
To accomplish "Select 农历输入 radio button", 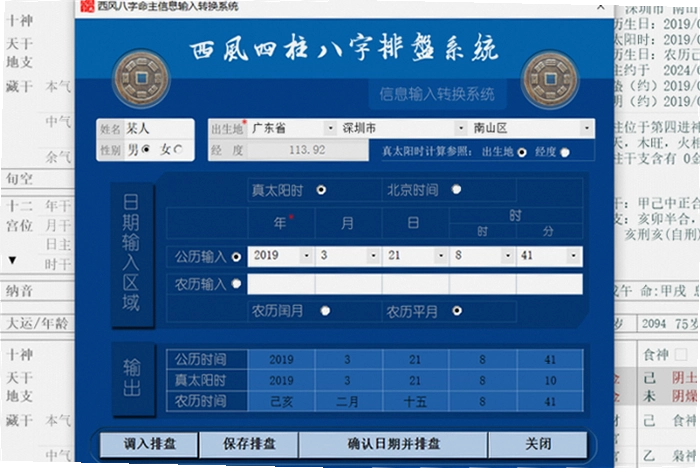I will (237, 284).
